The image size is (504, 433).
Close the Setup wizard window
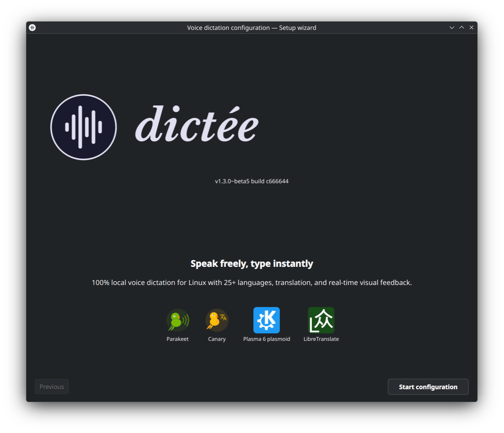point(472,27)
